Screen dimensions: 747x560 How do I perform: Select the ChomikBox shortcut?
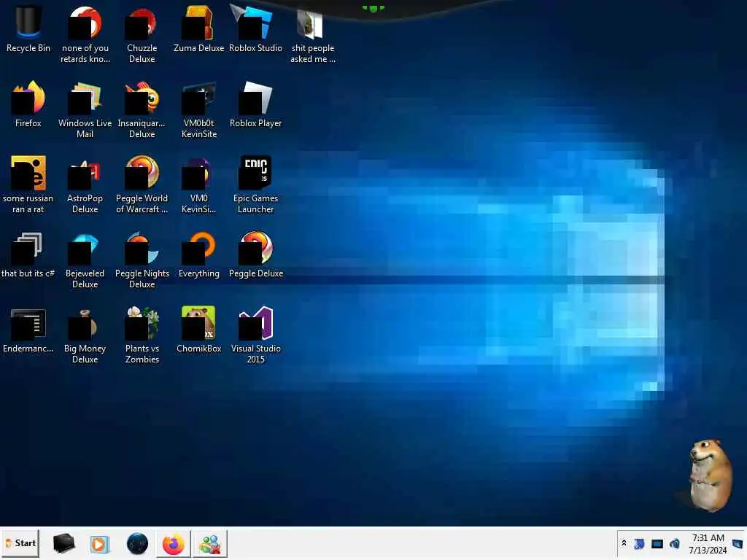click(198, 330)
